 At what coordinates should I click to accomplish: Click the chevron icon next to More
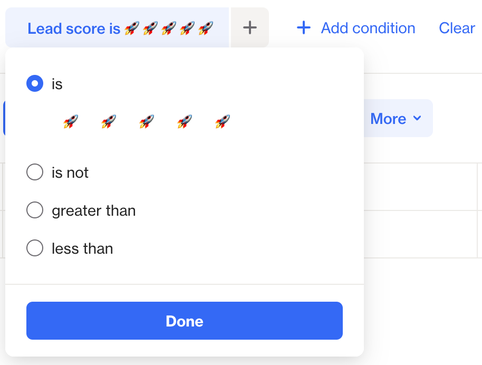(417, 118)
